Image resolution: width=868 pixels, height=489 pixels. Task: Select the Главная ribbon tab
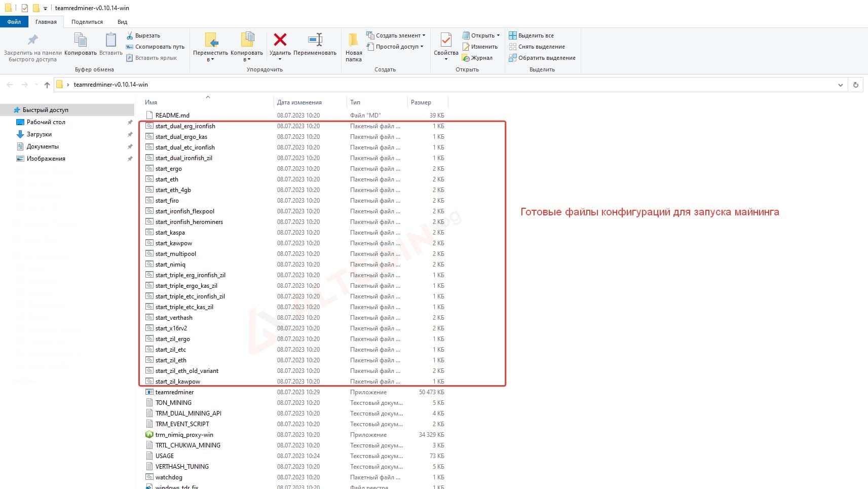tap(46, 22)
